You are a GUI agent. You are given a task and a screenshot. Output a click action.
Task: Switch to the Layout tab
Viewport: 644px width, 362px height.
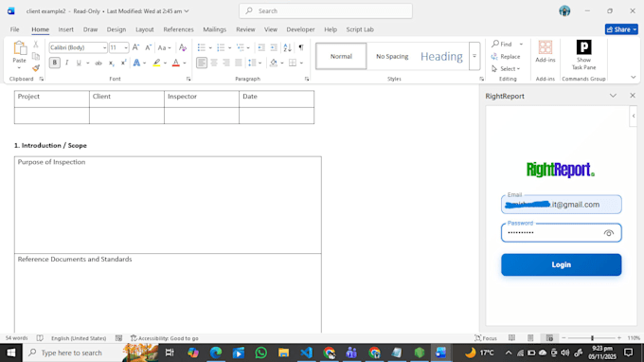pyautogui.click(x=145, y=29)
